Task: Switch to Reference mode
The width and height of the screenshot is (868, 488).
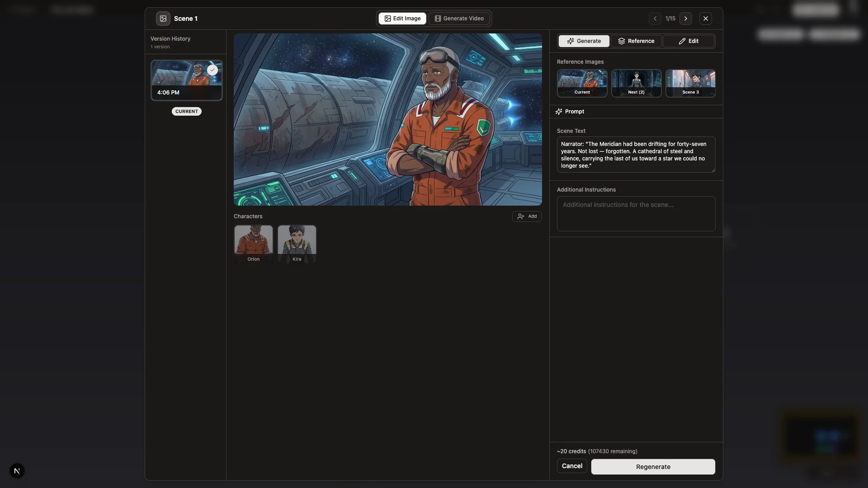Action: pos(636,41)
